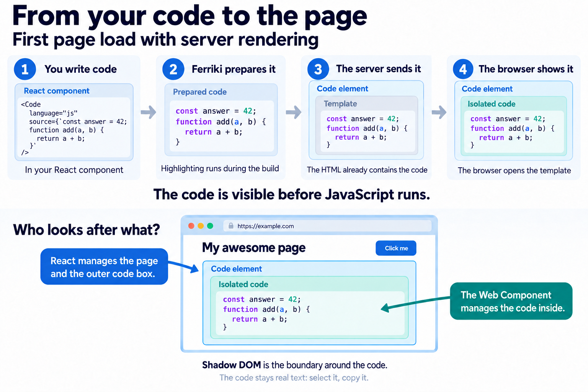This screenshot has height=392, width=588.
Task: Click "Isolated code" label in The browser shows it card
Action: 492,104
